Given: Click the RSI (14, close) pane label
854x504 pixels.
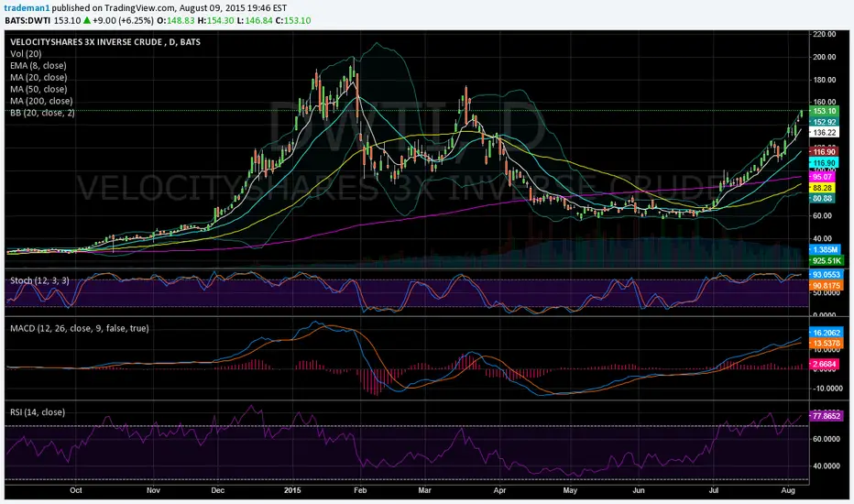Looking at the screenshot, I should click(x=38, y=412).
